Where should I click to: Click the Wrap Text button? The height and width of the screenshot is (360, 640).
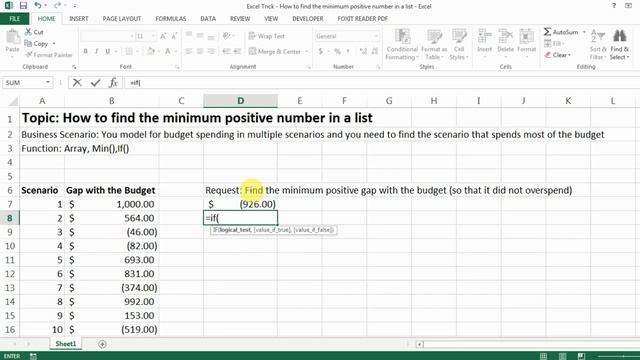pos(267,36)
